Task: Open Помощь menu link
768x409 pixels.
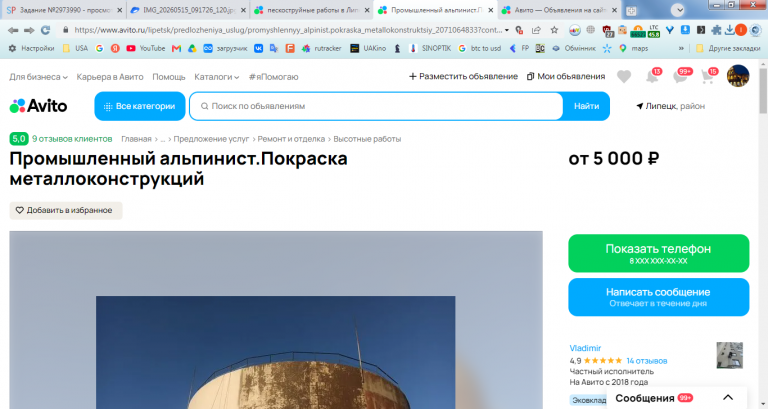Action: (x=168, y=77)
